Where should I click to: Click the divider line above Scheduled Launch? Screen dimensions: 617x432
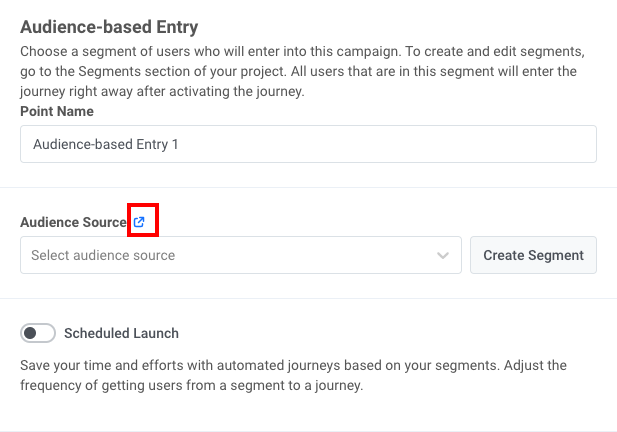tap(308, 298)
